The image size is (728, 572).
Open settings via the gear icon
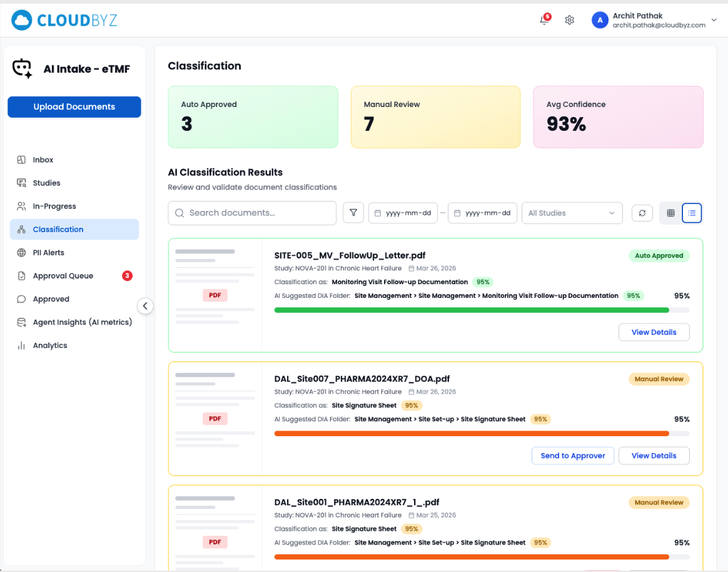coord(569,20)
